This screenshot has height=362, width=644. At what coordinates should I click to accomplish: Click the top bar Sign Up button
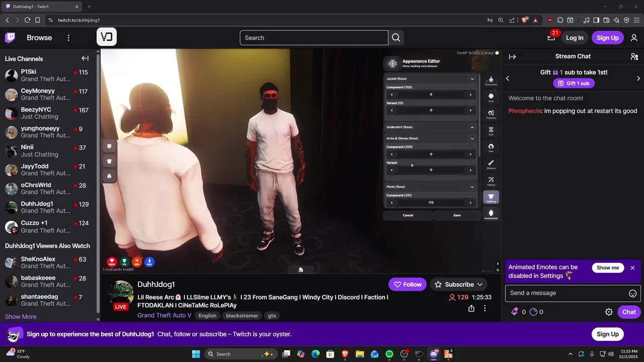tap(608, 38)
